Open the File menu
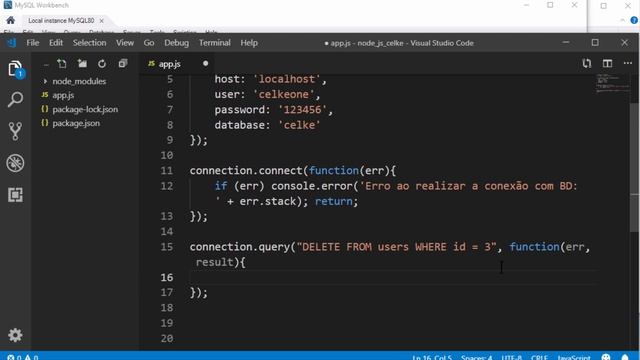Image resolution: width=640 pixels, height=360 pixels. [33, 43]
